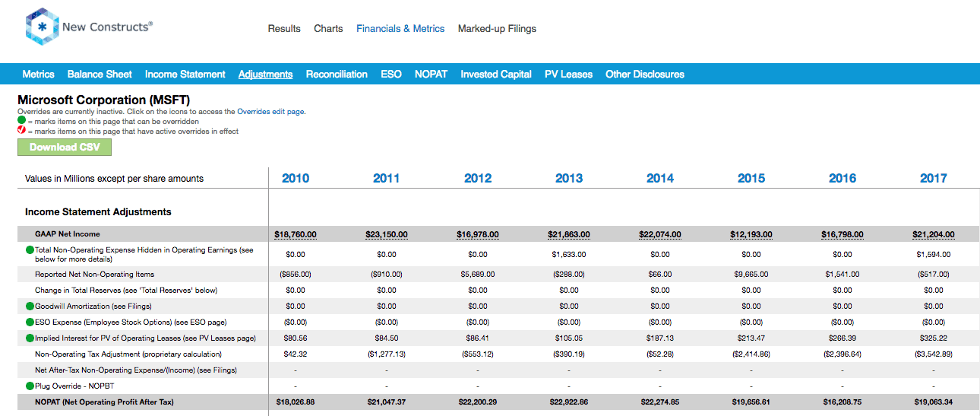Click GAAP Net Income value $16,798.00
This screenshot has width=980, height=416.
tap(842, 234)
